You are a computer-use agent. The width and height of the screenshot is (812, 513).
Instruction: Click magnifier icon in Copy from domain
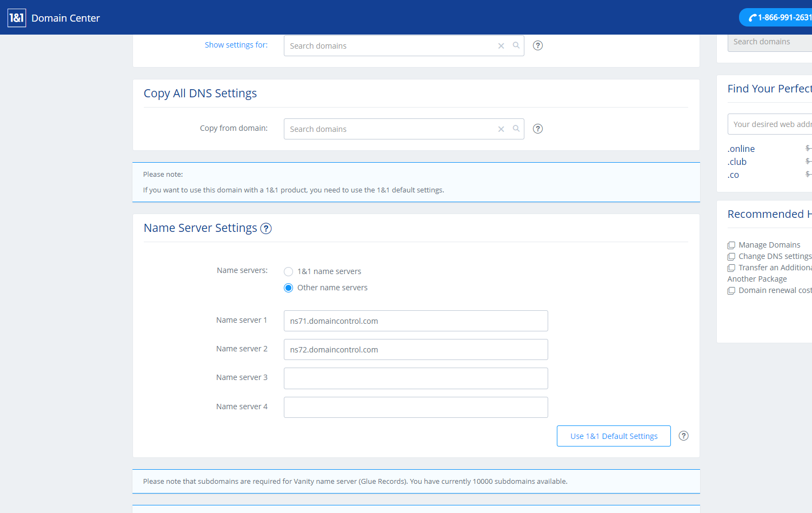click(516, 129)
